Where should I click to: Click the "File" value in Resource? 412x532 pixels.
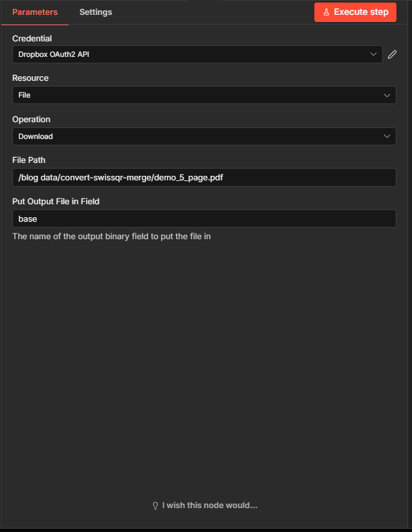(25, 95)
